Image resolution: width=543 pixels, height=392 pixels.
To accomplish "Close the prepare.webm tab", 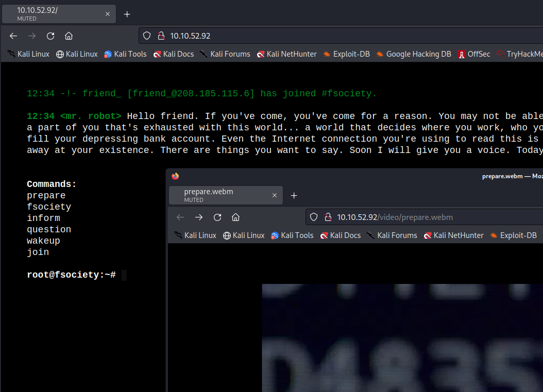I will click(275, 196).
